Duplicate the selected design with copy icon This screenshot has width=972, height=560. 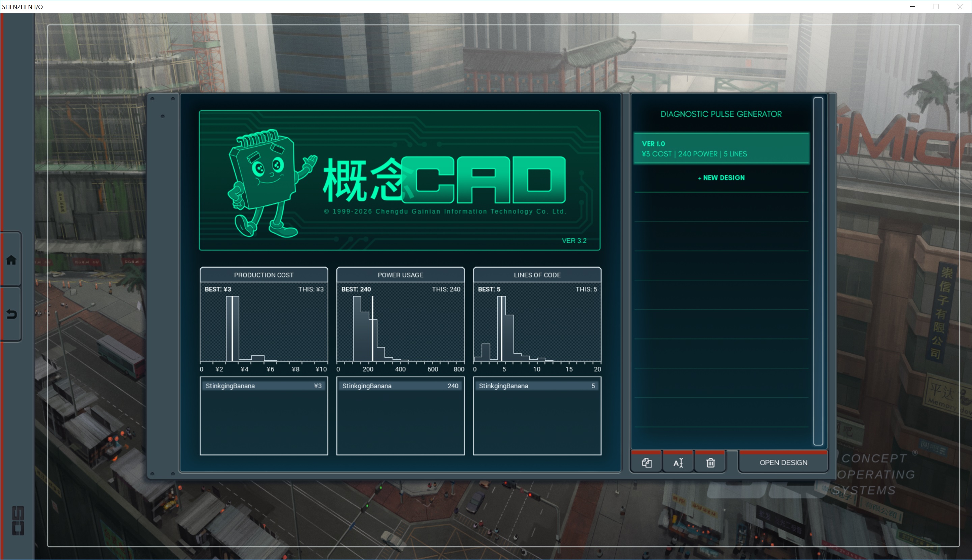(646, 463)
